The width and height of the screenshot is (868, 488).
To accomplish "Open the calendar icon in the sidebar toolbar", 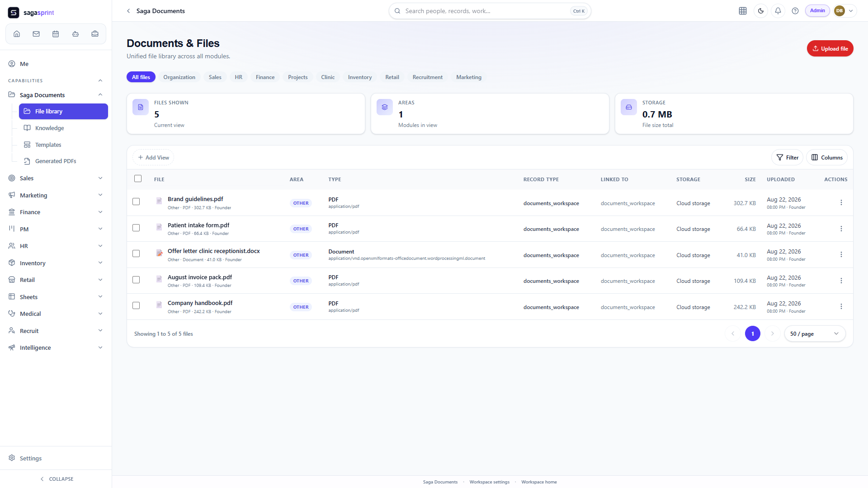I will pos(56,34).
